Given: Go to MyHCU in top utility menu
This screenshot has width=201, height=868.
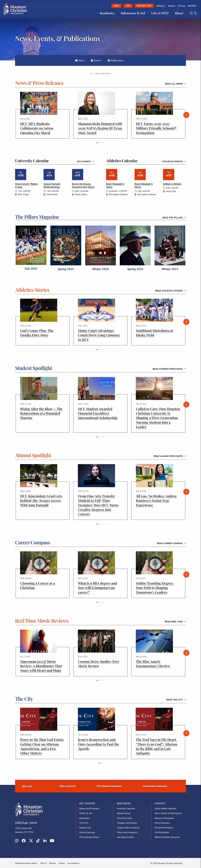Looking at the screenshot, I should click(x=192, y=6).
